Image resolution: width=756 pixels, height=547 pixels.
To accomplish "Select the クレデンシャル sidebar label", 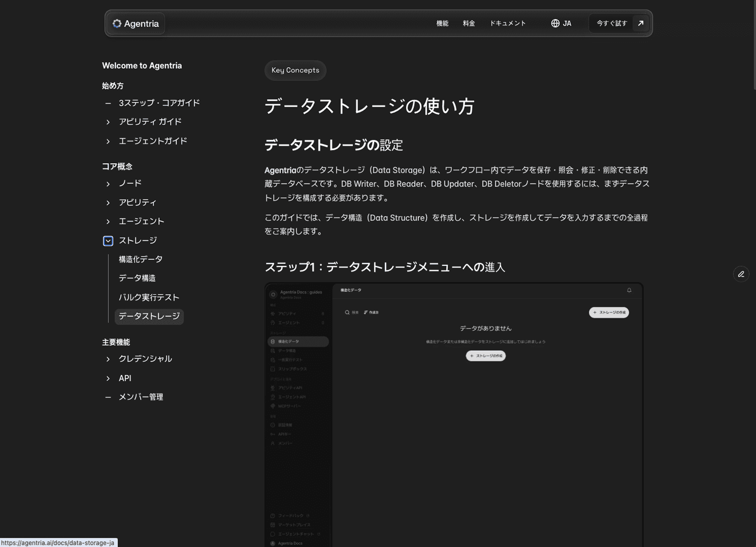I will [145, 359].
